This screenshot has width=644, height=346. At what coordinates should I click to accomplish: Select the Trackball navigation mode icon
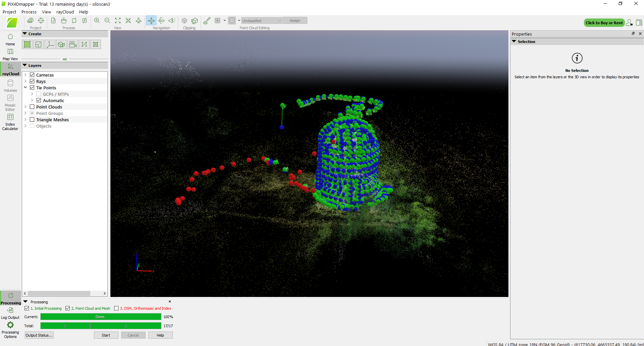(161, 20)
